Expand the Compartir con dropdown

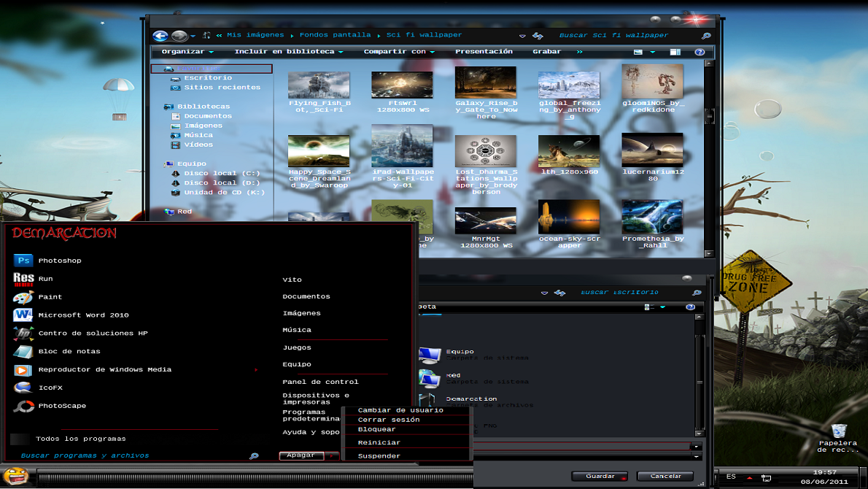tap(398, 52)
